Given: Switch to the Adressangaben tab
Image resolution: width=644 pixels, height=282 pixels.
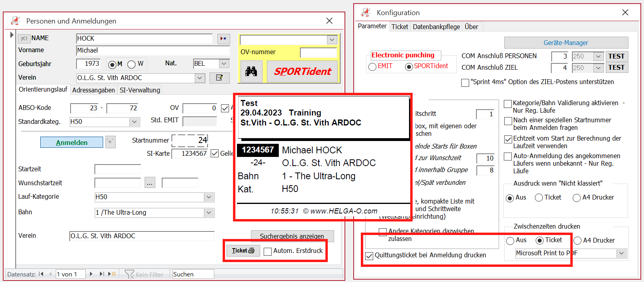Looking at the screenshot, I should coord(94,90).
